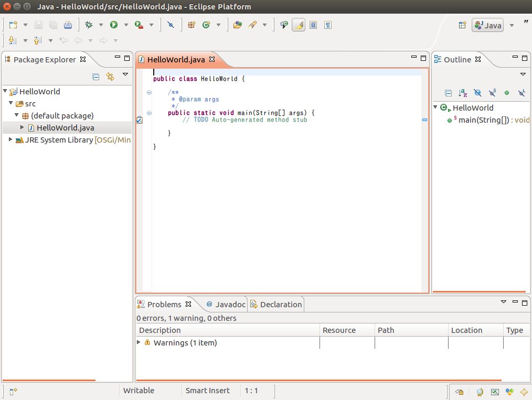Toggle Link with Editor in Package Explorer
Viewport: 532px width, 400px height.
110,77
